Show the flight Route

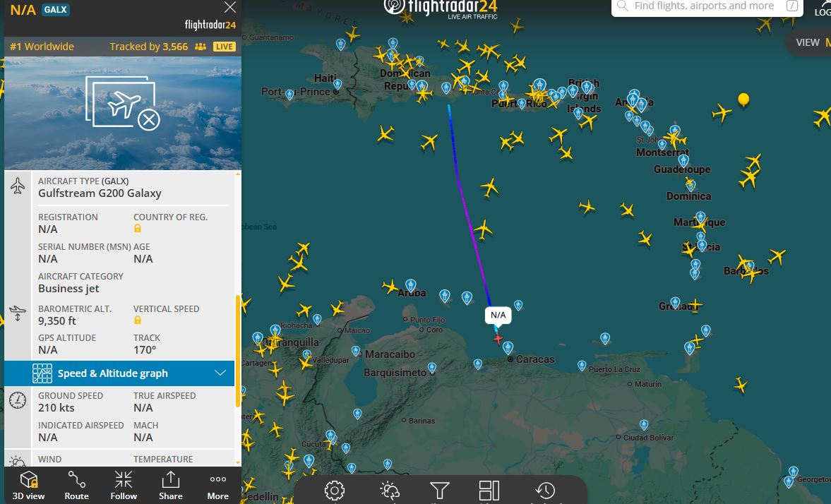tap(76, 485)
